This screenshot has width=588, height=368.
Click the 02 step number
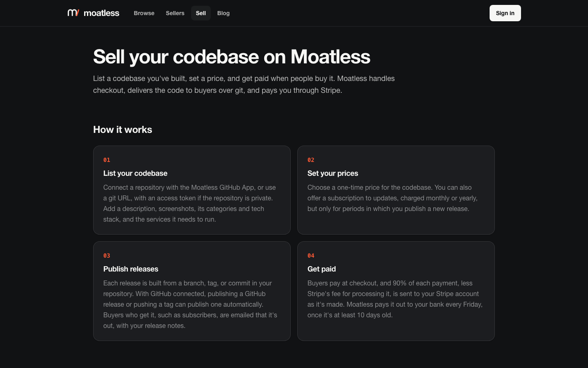311,160
